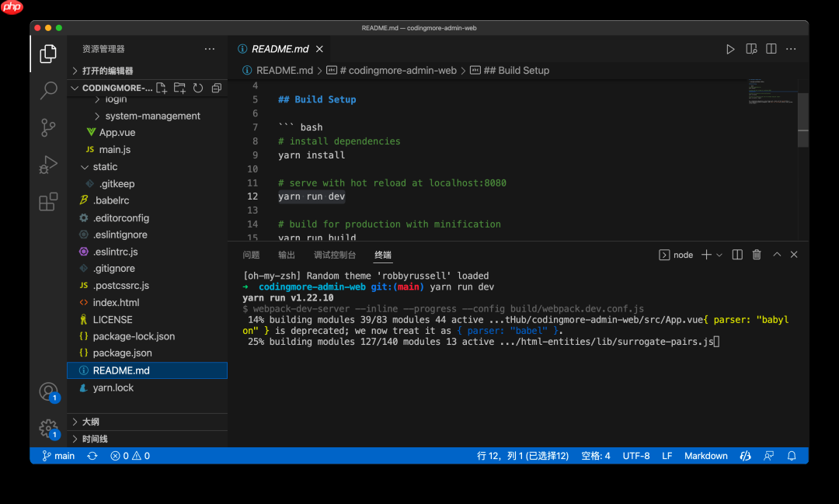
Task: Expand the system-management folder
Action: pyautogui.click(x=152, y=116)
